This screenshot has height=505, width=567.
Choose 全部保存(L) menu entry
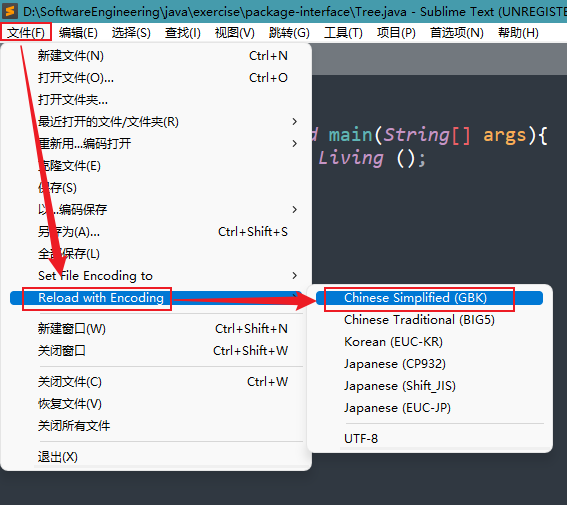(x=156, y=254)
